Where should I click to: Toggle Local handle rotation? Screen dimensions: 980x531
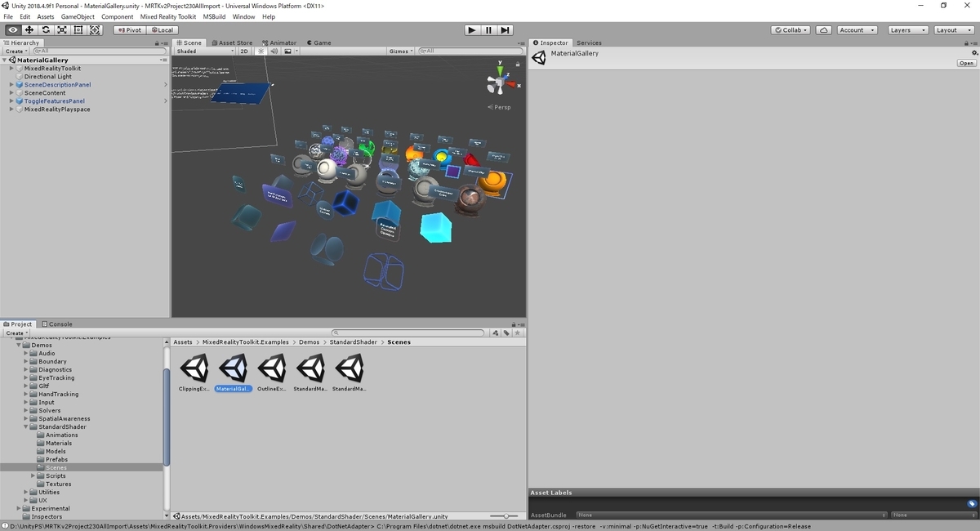coord(162,29)
